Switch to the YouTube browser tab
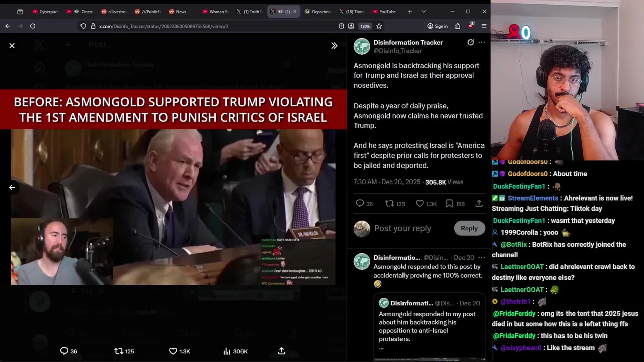644x362 pixels. pyautogui.click(x=385, y=11)
